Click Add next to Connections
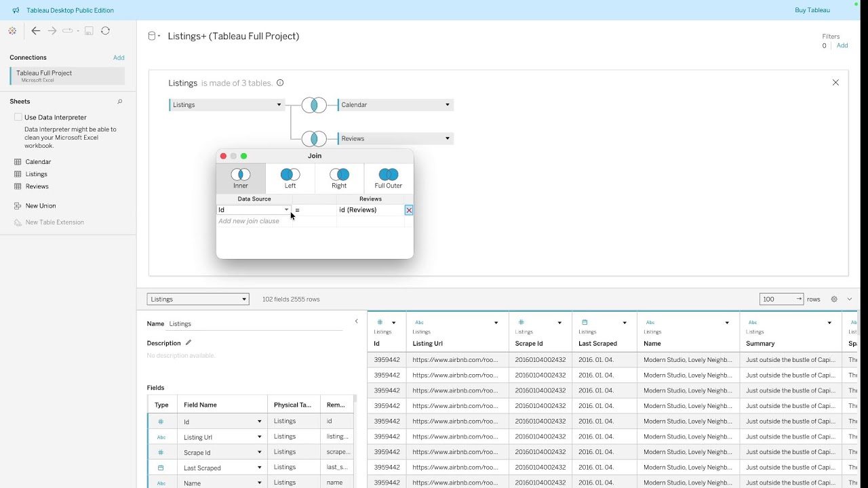Screen dimensions: 868x488 pyautogui.click(x=119, y=58)
